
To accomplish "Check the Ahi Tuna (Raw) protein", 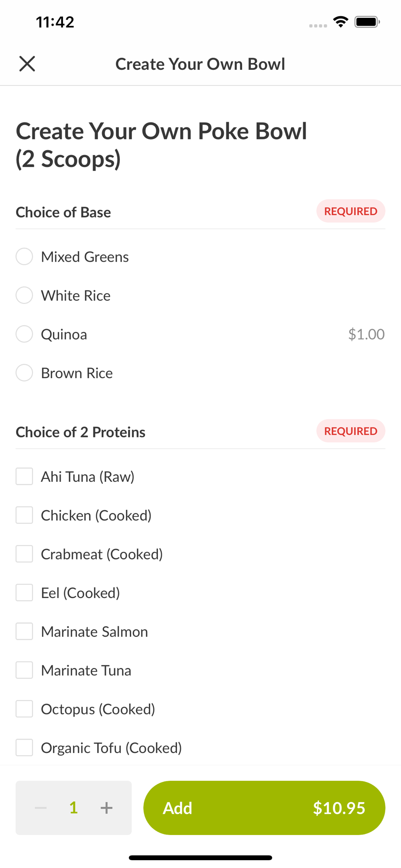I will click(x=24, y=477).
